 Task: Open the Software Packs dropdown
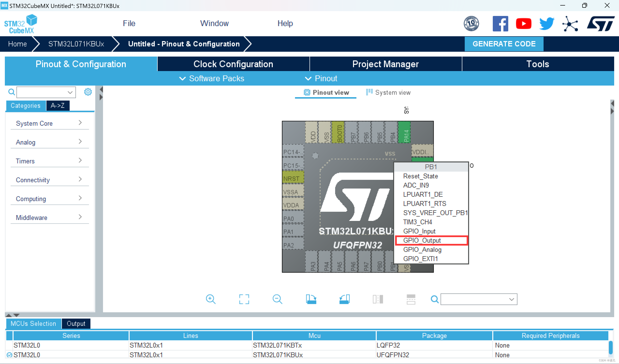click(212, 79)
